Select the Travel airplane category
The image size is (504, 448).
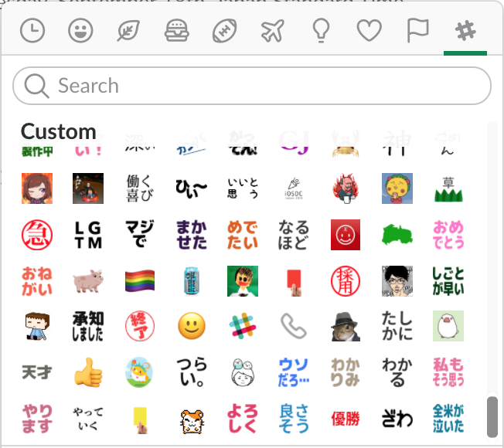click(x=273, y=31)
